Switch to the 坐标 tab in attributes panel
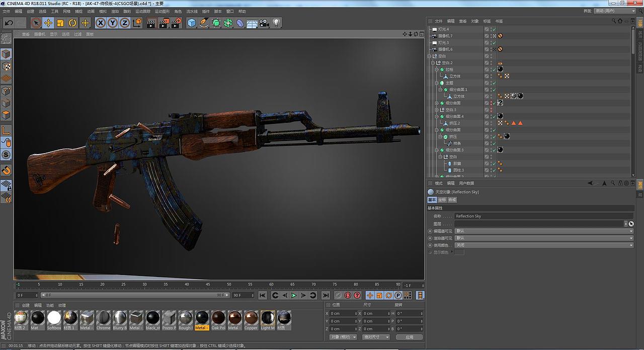Screen dimensions: 644x350 click(x=442, y=199)
